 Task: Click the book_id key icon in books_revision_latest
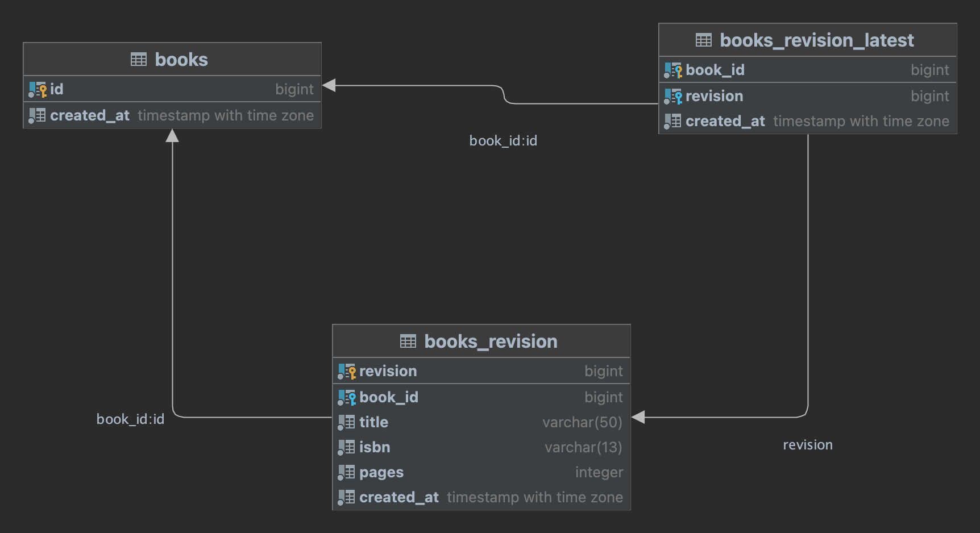point(673,70)
